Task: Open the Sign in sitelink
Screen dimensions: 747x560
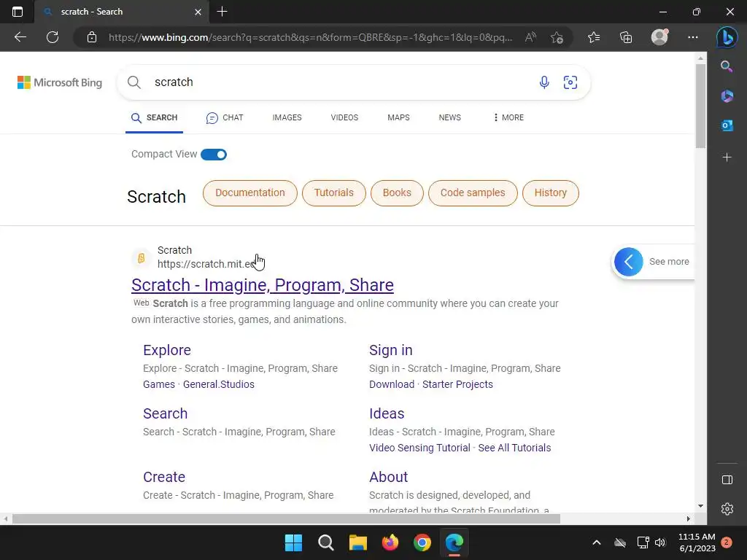Action: click(391, 350)
